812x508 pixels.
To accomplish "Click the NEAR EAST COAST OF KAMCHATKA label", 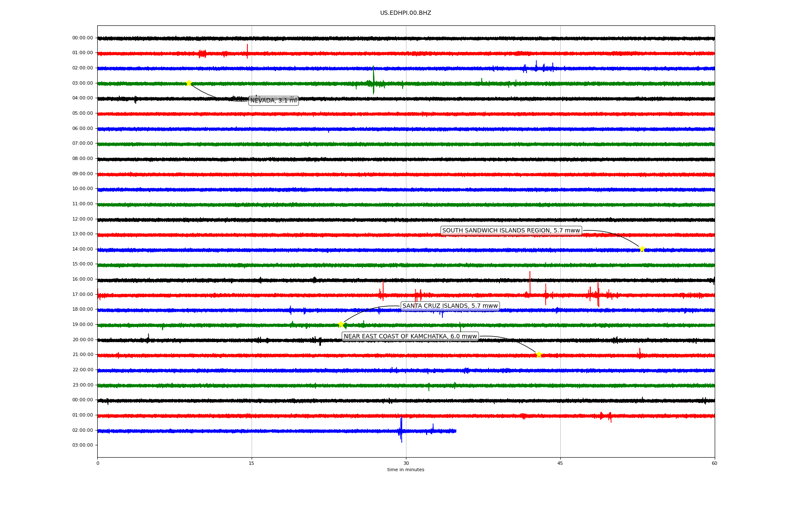I will tap(410, 337).
